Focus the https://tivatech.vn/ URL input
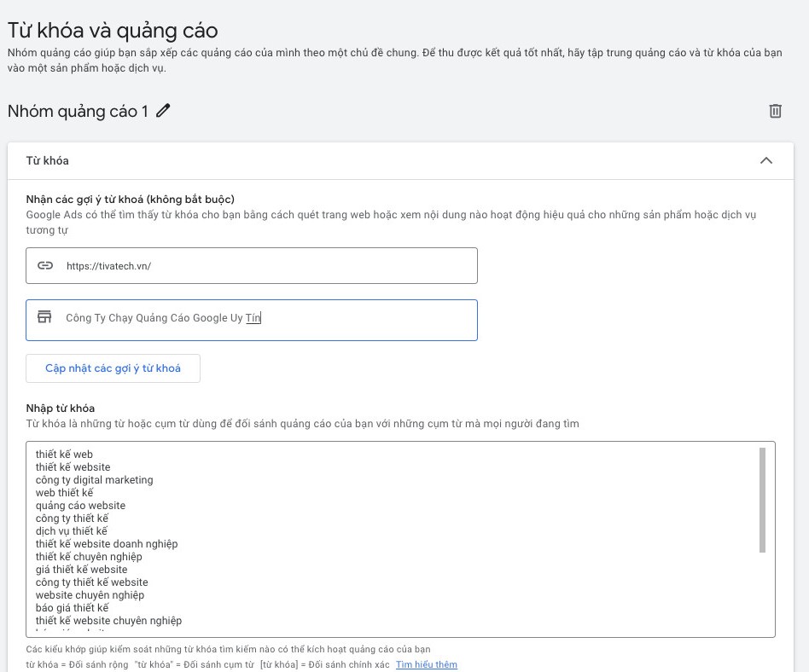Screen dimensions: 809x672 coord(252,265)
